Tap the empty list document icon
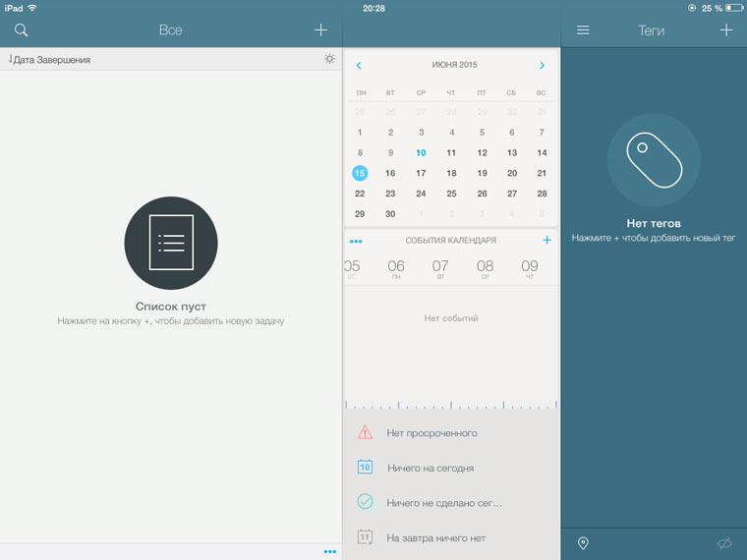This screenshot has width=747, height=560. pyautogui.click(x=171, y=243)
